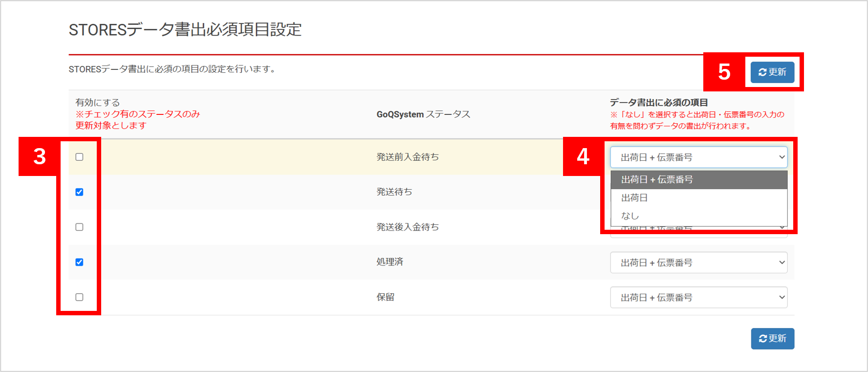The height and width of the screenshot is (372, 868).
Task: Tick the 発送後入金待ち checkbox
Action: [79, 227]
